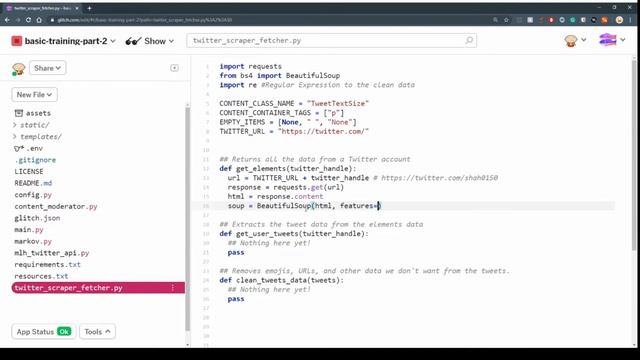Image resolution: width=640 pixels, height=360 pixels.
Task: Click the Chrome profile avatar
Action: [x=619, y=20]
